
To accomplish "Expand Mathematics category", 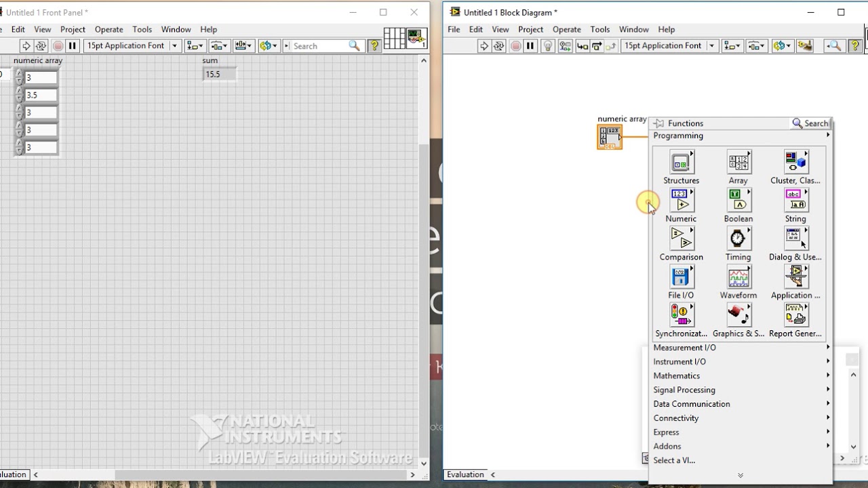I will tap(741, 375).
